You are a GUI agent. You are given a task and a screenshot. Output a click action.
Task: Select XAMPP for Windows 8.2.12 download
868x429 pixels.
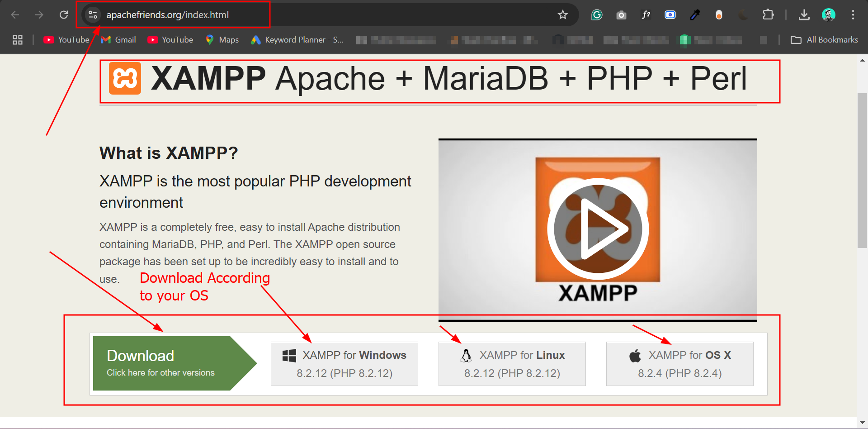(x=344, y=363)
